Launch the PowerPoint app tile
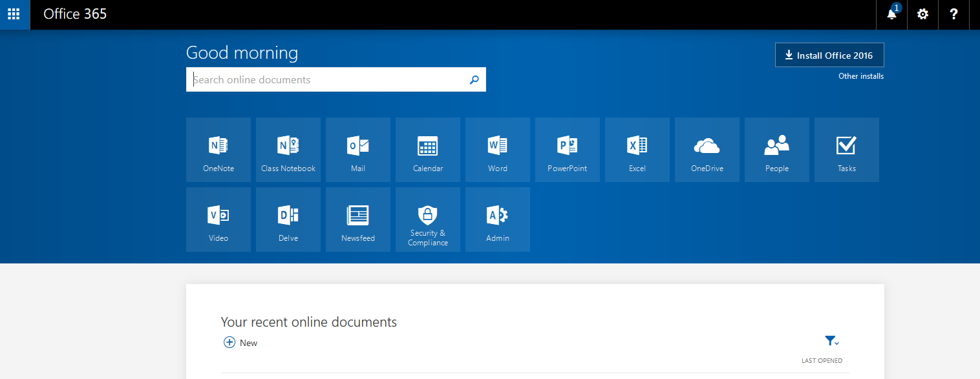Viewport: 980px width, 379px height. pyautogui.click(x=568, y=150)
